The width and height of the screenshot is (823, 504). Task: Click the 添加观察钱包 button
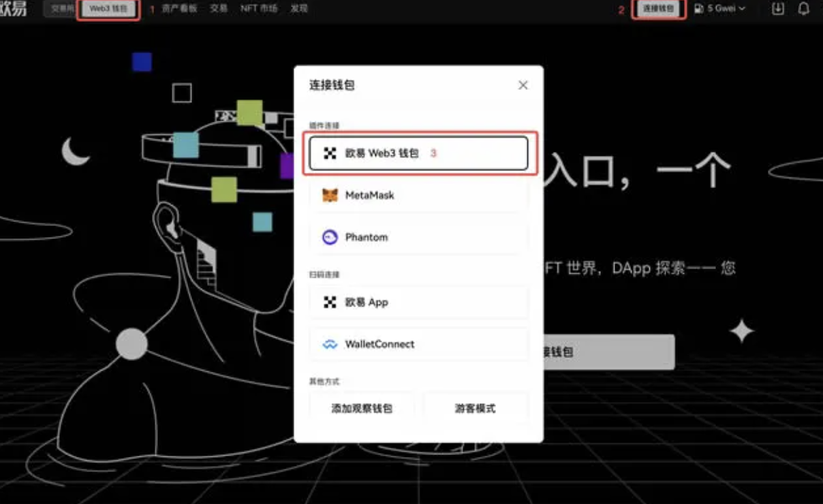coord(362,407)
